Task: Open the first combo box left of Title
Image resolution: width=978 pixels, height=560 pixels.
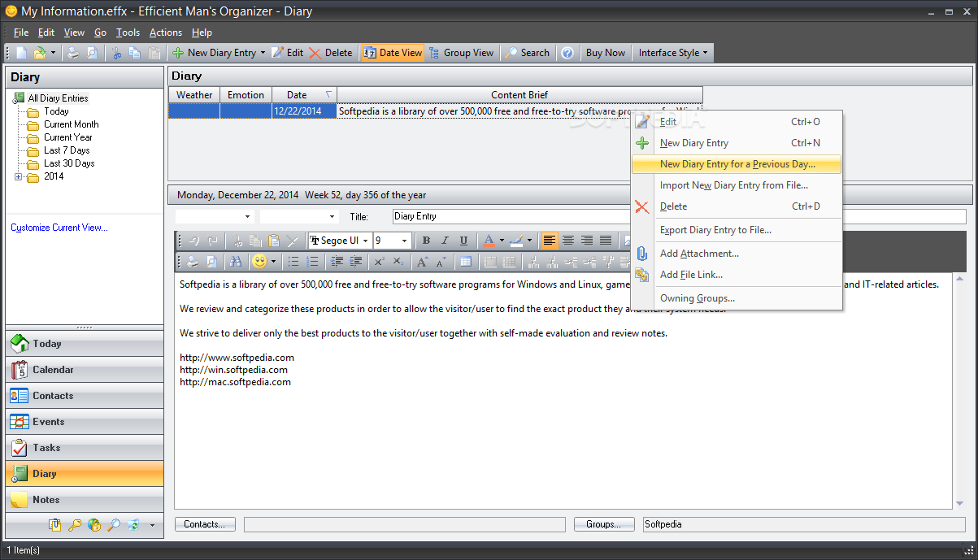Action: (x=248, y=217)
